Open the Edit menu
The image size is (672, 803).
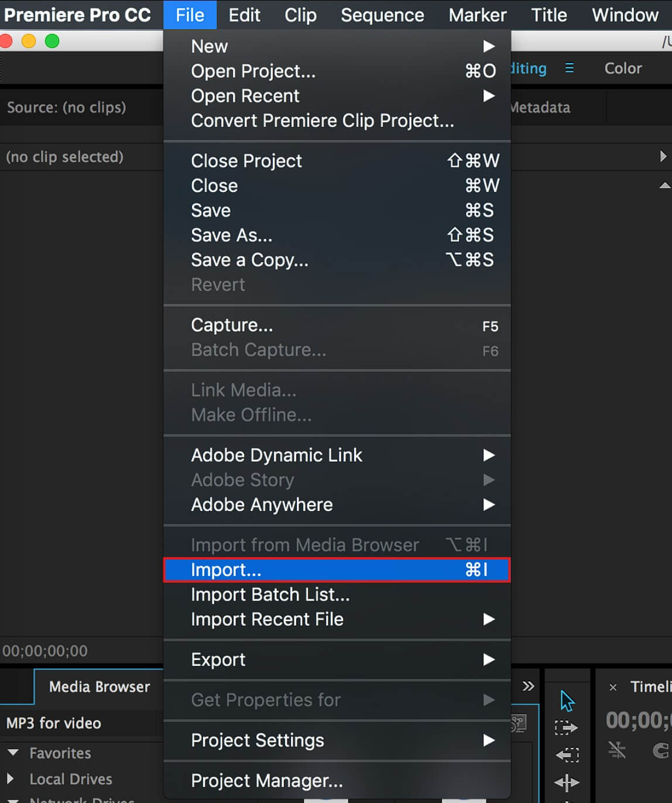(244, 15)
